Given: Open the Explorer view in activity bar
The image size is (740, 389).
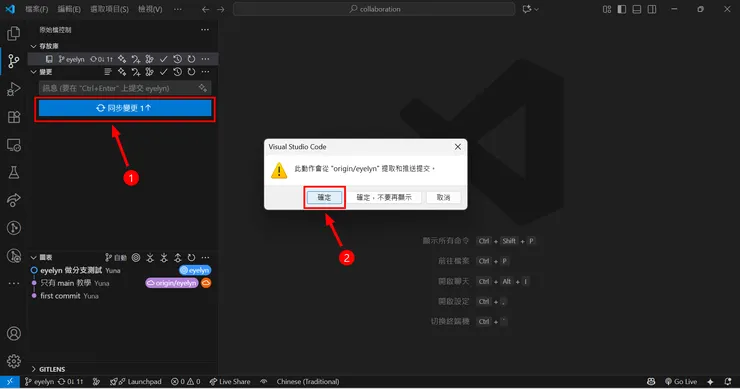Looking at the screenshot, I should (14, 34).
